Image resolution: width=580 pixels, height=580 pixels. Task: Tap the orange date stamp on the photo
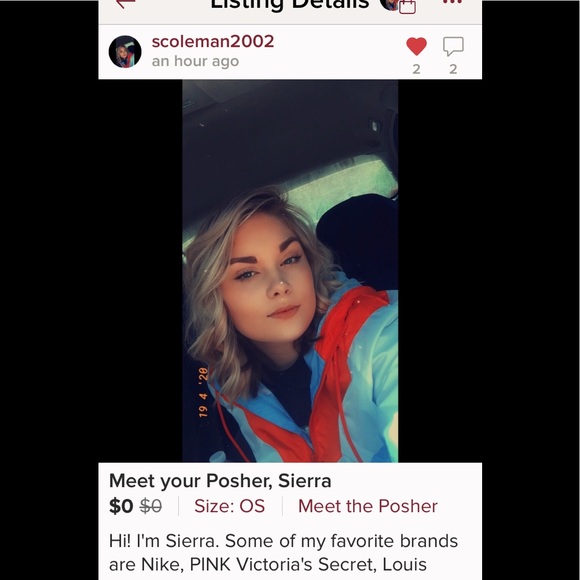[x=203, y=392]
